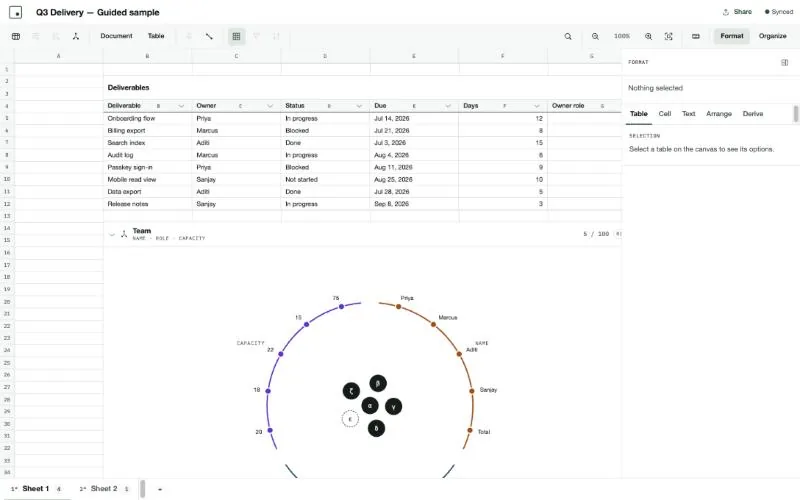Add a new sheet with plus button
The height and width of the screenshot is (500, 800).
[x=160, y=489]
